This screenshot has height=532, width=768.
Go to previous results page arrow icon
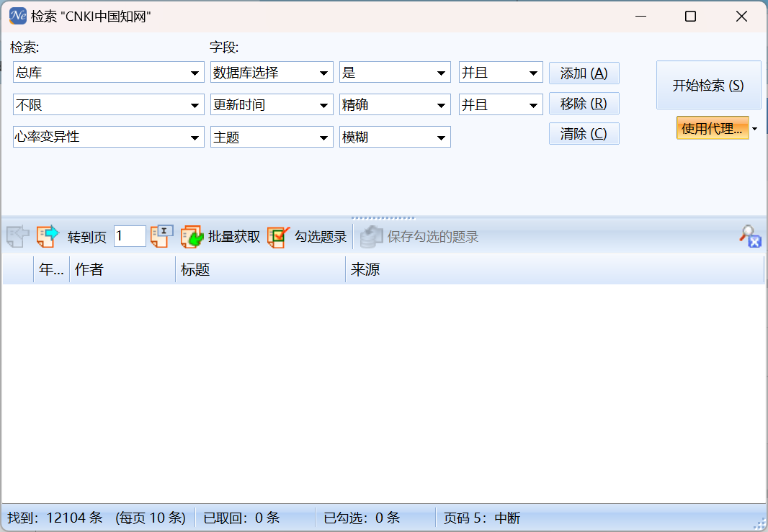click(x=17, y=236)
